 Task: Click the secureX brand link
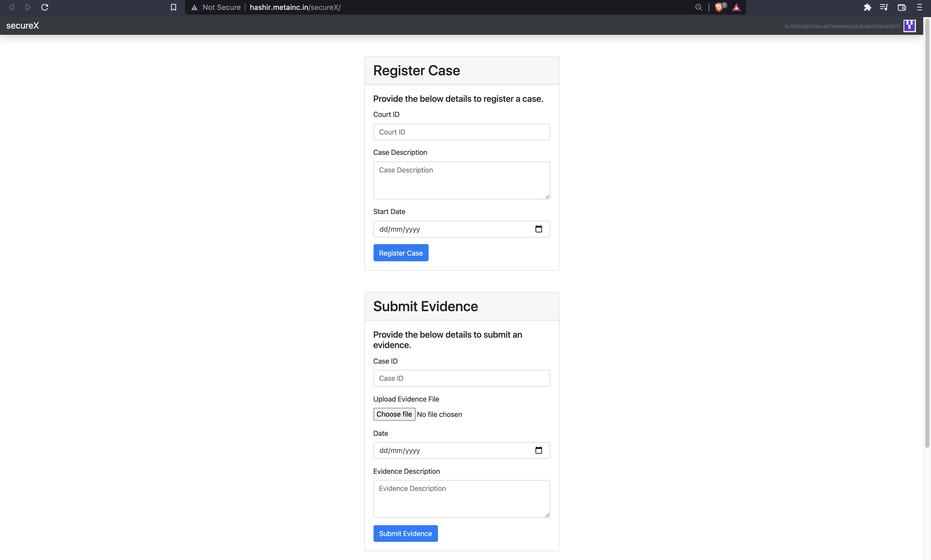(23, 26)
